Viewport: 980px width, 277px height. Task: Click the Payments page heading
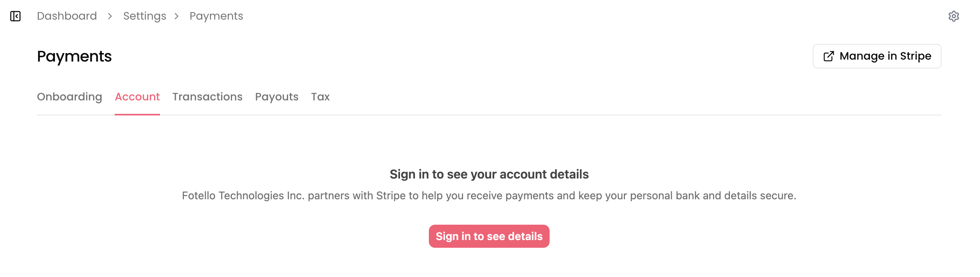click(74, 57)
